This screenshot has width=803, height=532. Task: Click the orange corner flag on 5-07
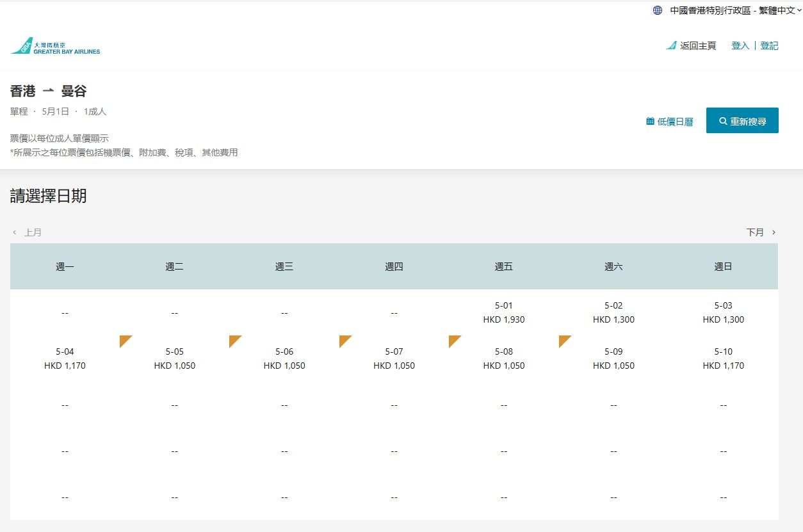(344, 340)
